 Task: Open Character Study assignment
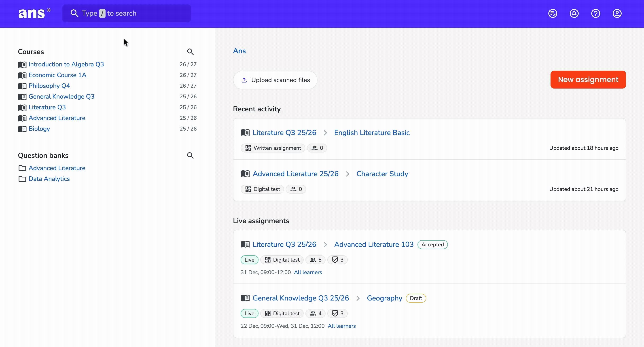(382, 174)
